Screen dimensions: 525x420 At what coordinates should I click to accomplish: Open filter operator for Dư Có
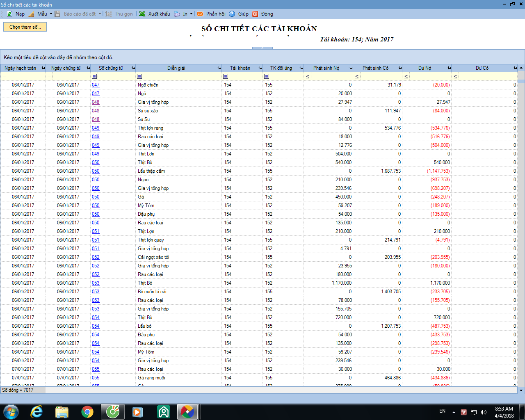coord(455,76)
